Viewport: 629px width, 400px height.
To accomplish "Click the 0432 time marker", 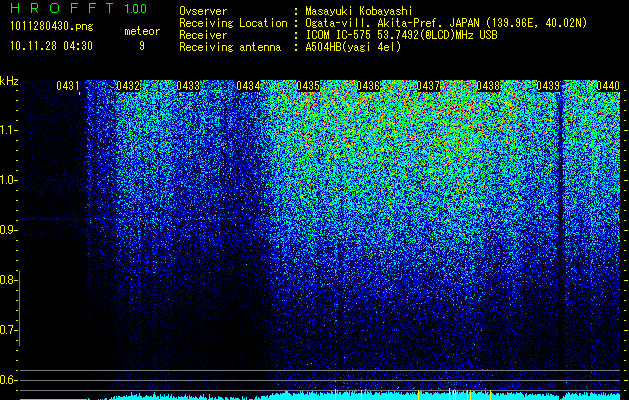I will coord(128,86).
